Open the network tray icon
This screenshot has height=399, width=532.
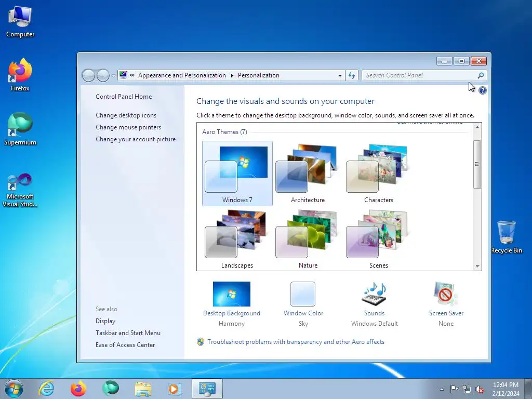click(467, 389)
